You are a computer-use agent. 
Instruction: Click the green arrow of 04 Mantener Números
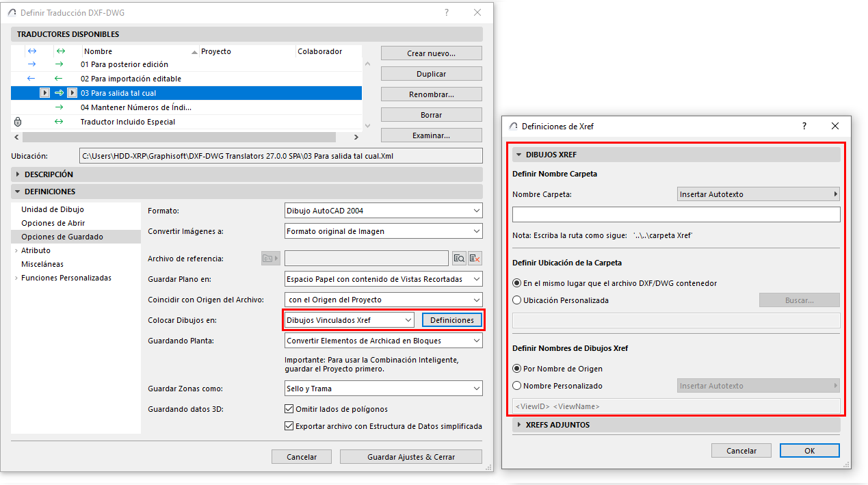pyautogui.click(x=59, y=107)
